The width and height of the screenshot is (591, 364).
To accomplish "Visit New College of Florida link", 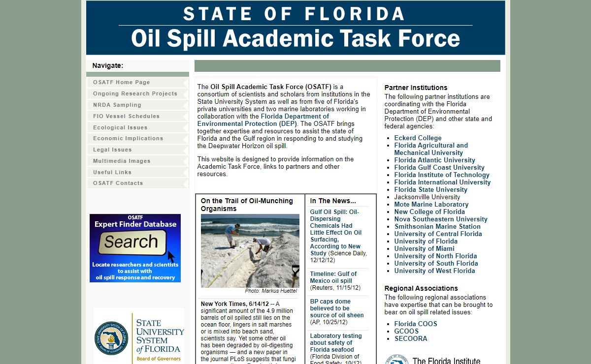I will coord(429,212).
